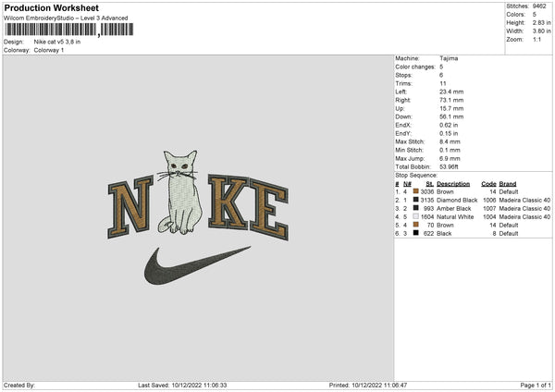Click the EndY value "0.15 in"

tap(449, 133)
